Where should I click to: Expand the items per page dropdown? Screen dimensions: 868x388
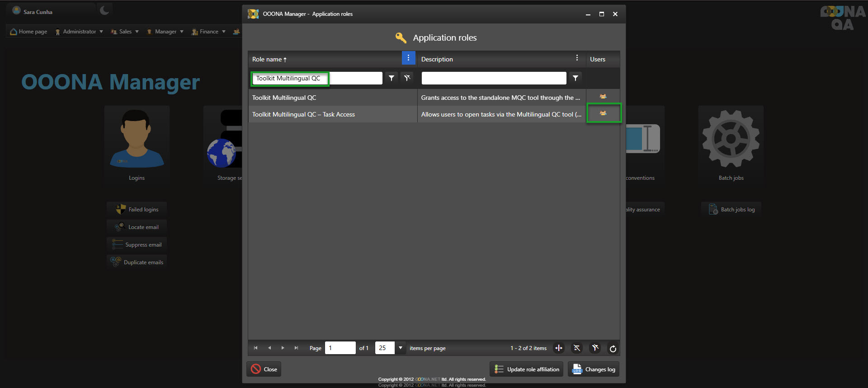pos(400,348)
